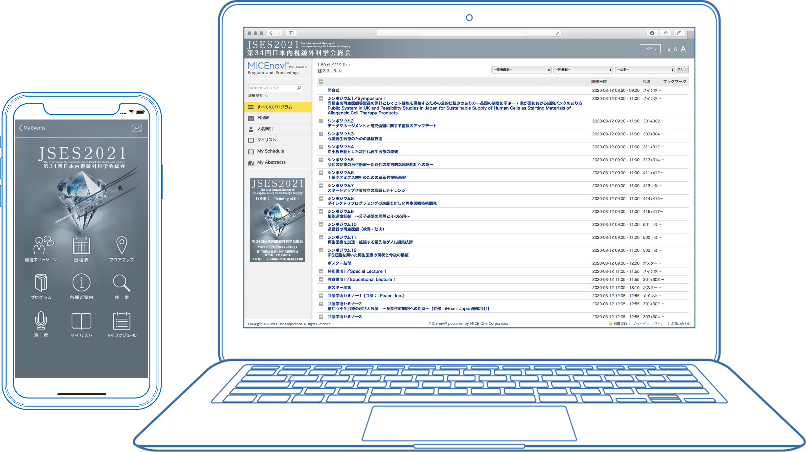
Task: Tick the checkbox for Special Lecture 1 row
Action: pyautogui.click(x=321, y=272)
